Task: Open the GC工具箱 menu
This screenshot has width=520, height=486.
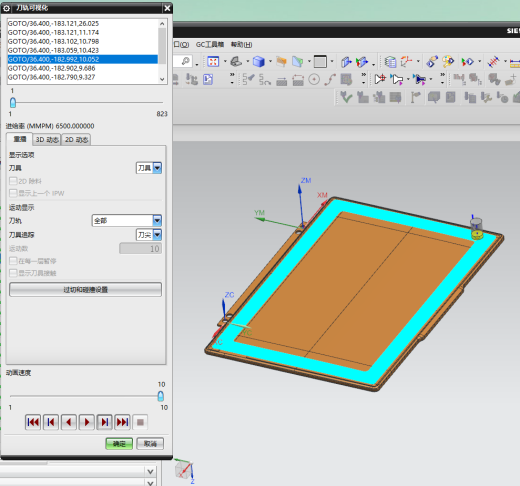Action: pos(210,44)
